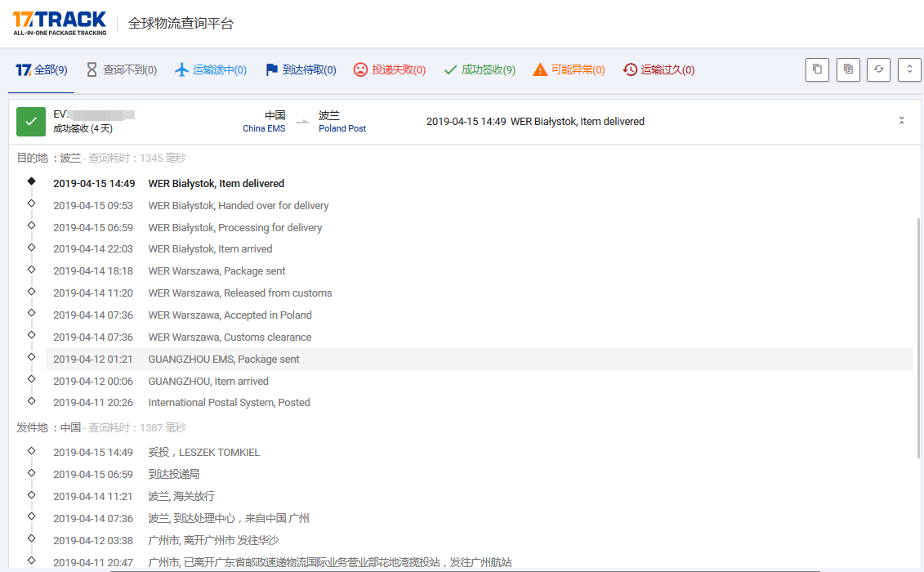Image resolution: width=924 pixels, height=572 pixels.
Task: Click the checkmark 成功签收 delivered filter icon
Action: point(450,70)
